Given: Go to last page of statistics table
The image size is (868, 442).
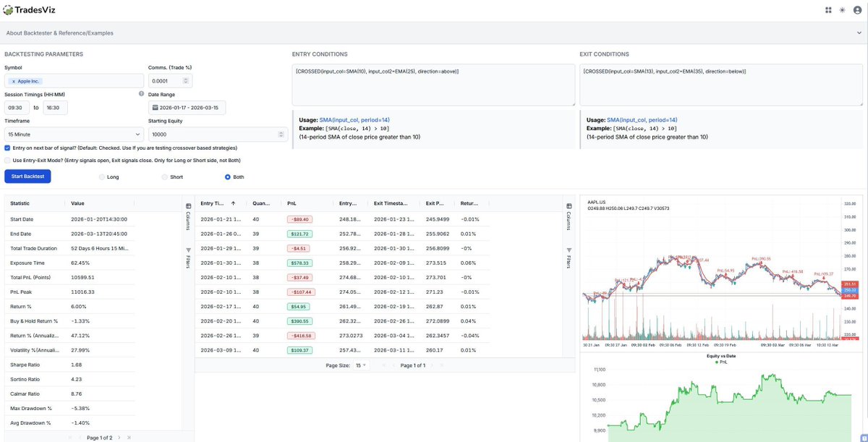Looking at the screenshot, I should (x=129, y=438).
